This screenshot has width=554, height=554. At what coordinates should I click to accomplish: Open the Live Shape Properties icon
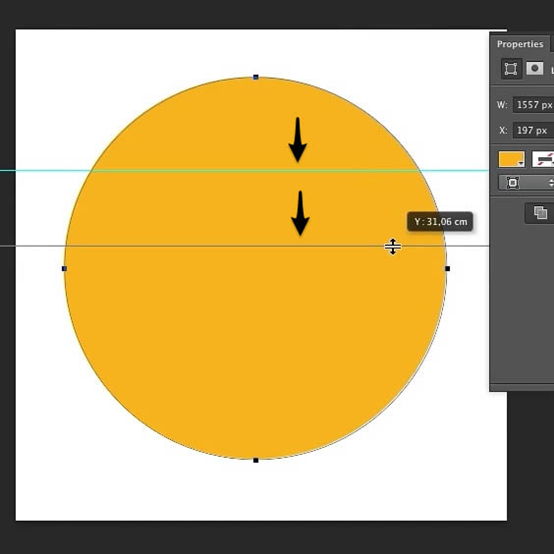(511, 69)
